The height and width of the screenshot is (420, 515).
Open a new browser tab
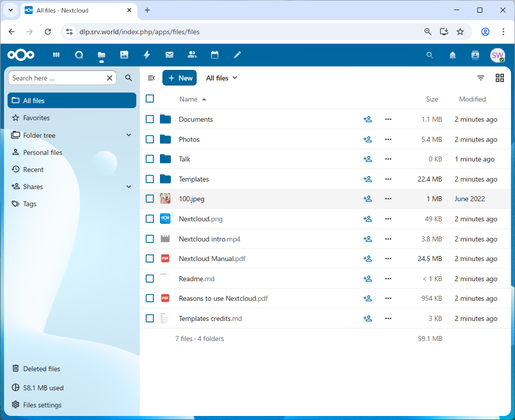(147, 10)
